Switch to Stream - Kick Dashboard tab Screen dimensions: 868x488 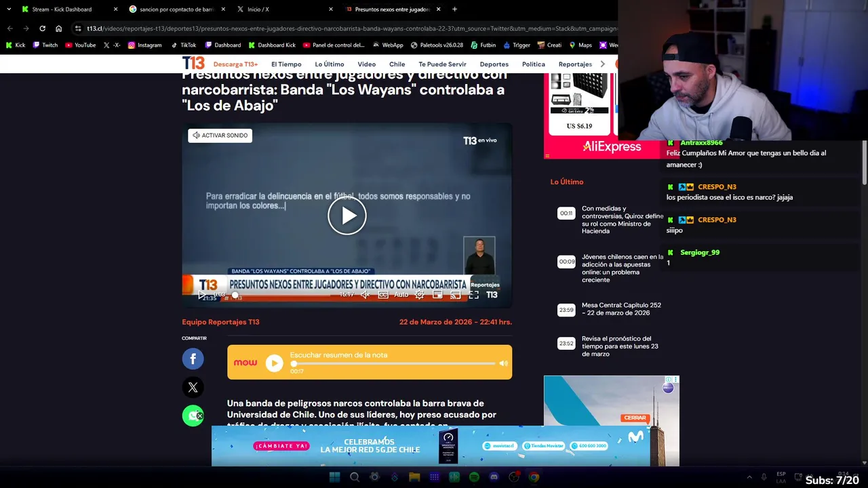68,9
